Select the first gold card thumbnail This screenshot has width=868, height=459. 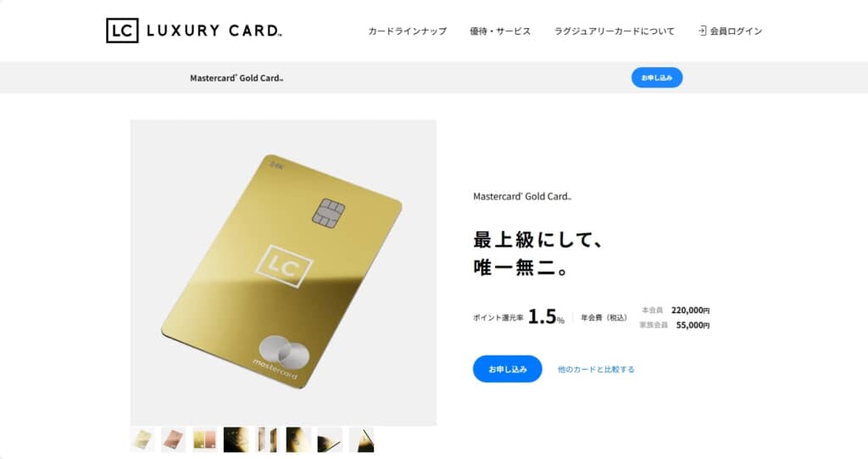click(x=142, y=439)
